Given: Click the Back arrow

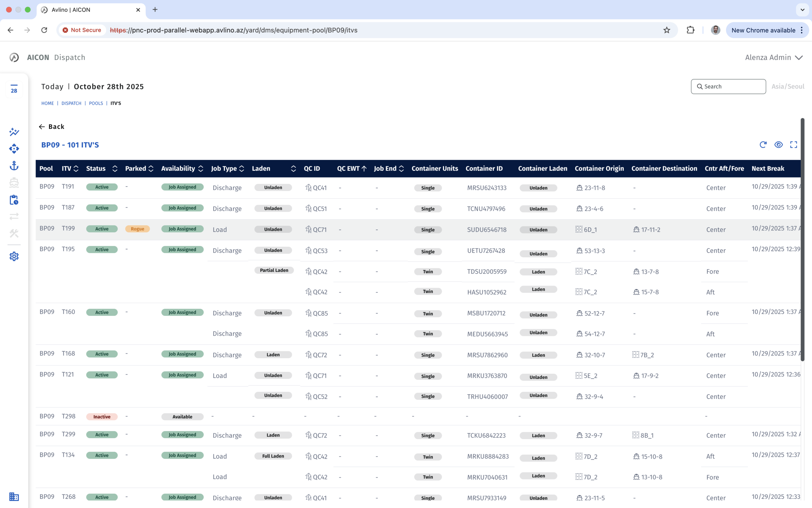Looking at the screenshot, I should coord(42,127).
